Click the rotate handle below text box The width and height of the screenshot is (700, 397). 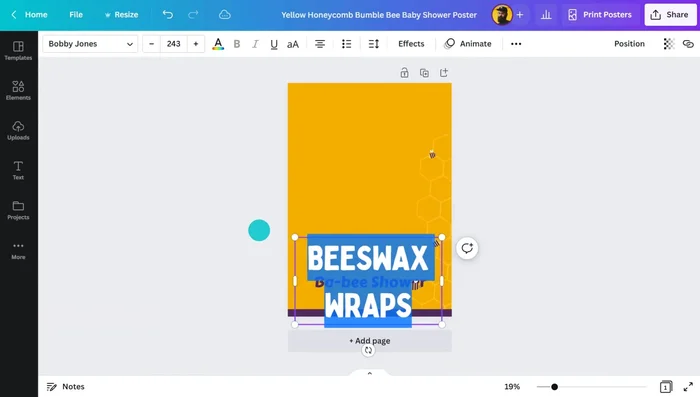point(368,351)
